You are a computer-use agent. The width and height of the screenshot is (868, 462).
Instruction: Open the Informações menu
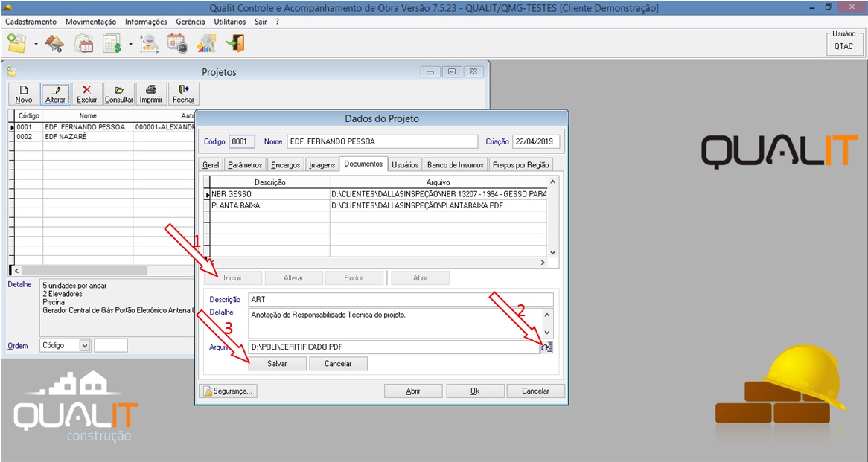tap(146, 22)
